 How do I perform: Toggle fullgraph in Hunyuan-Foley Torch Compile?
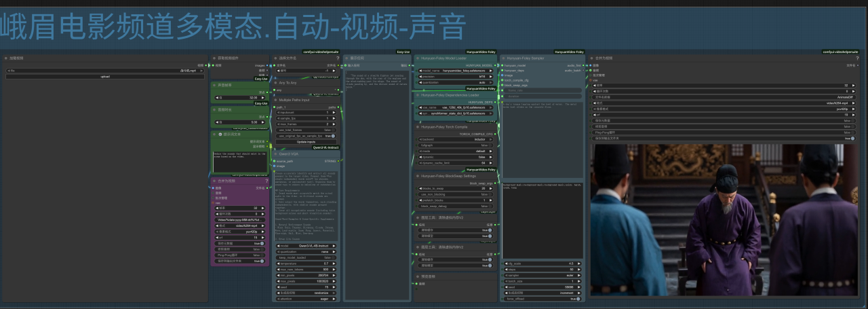coord(456,145)
